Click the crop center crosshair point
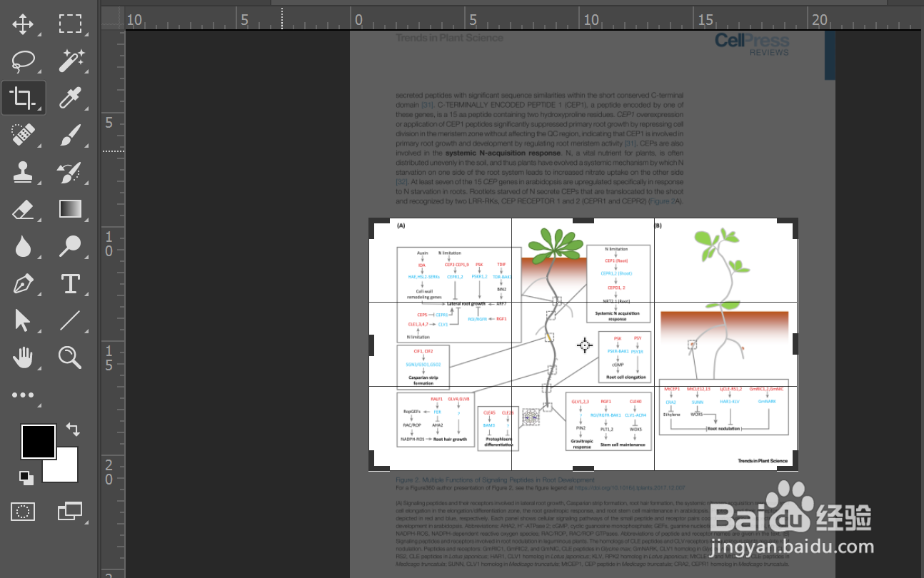Image resolution: width=924 pixels, height=578 pixels. point(585,345)
